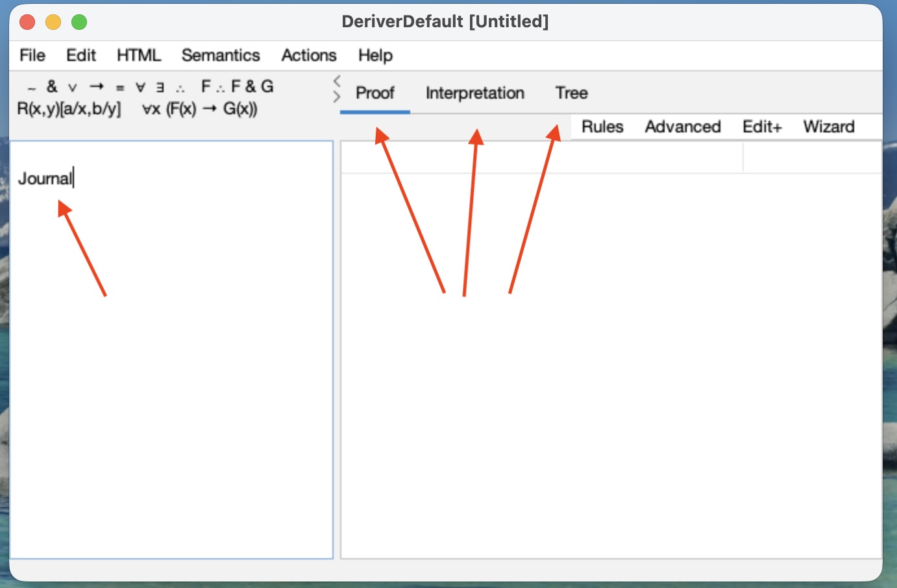
Task: Click the right chevron on pane divider
Action: [336, 97]
